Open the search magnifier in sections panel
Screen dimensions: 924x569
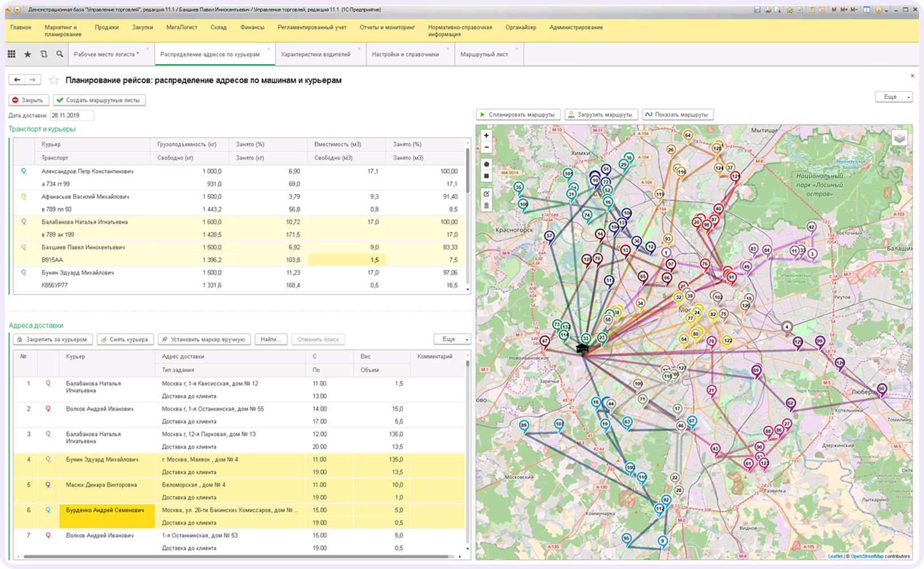(x=59, y=54)
